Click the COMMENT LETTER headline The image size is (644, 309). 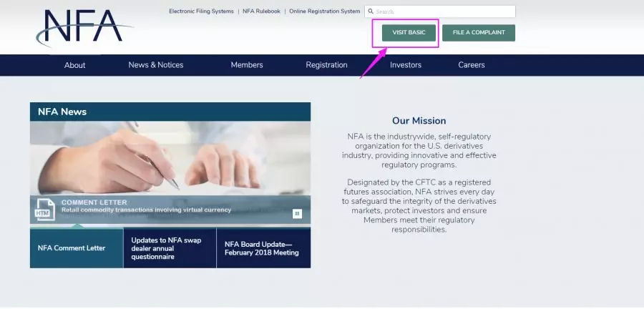click(x=94, y=202)
